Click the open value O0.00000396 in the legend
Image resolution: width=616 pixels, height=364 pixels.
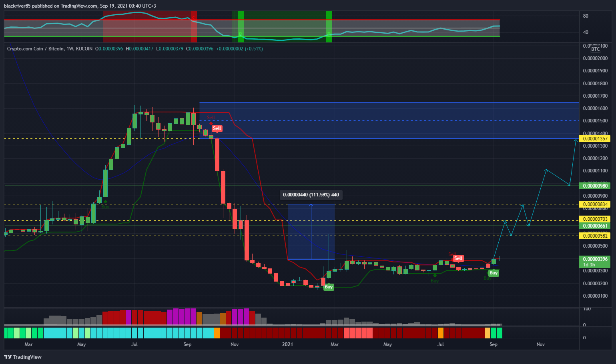(x=109, y=49)
